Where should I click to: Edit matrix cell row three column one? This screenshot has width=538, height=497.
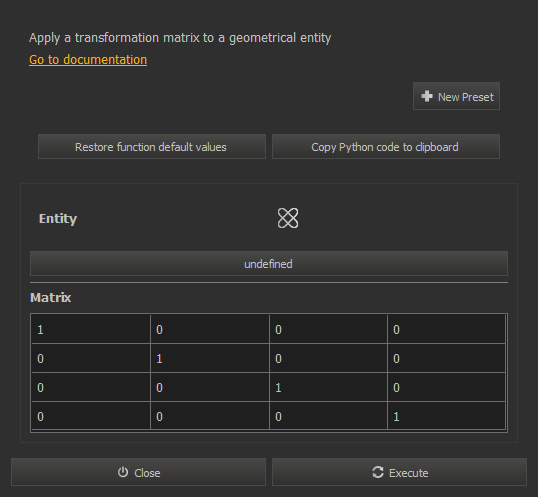coord(91,387)
